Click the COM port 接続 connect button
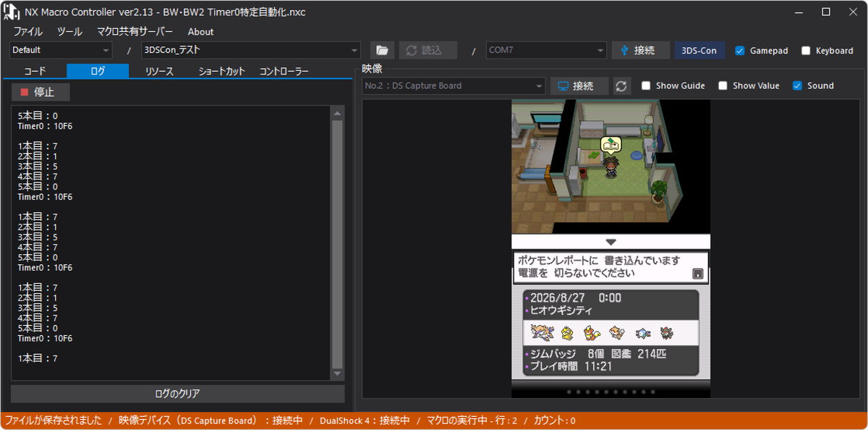Viewport: 868px width, 430px height. 641,50
